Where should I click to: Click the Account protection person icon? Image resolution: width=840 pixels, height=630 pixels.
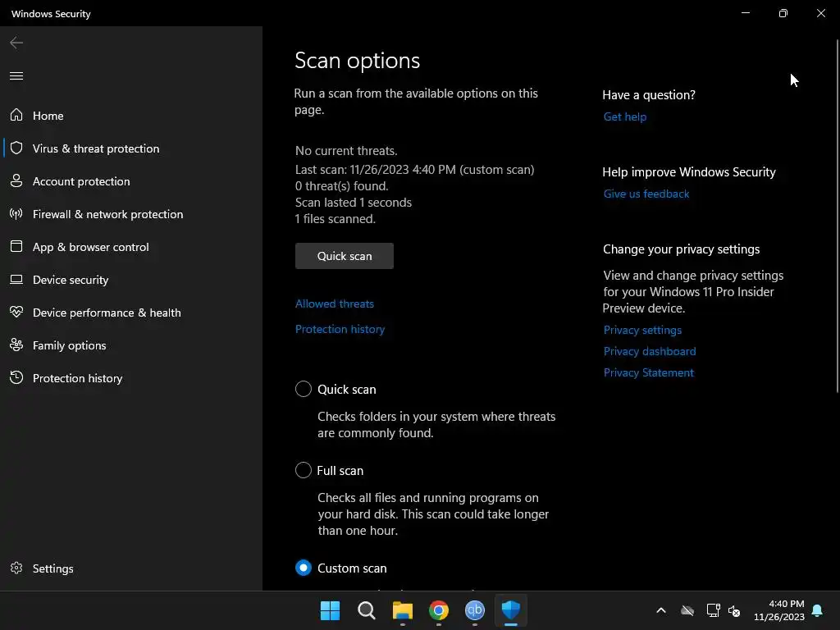click(x=16, y=180)
